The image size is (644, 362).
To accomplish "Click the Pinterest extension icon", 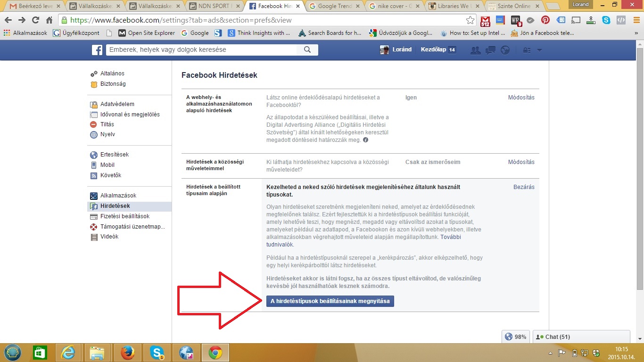I will point(545,20).
